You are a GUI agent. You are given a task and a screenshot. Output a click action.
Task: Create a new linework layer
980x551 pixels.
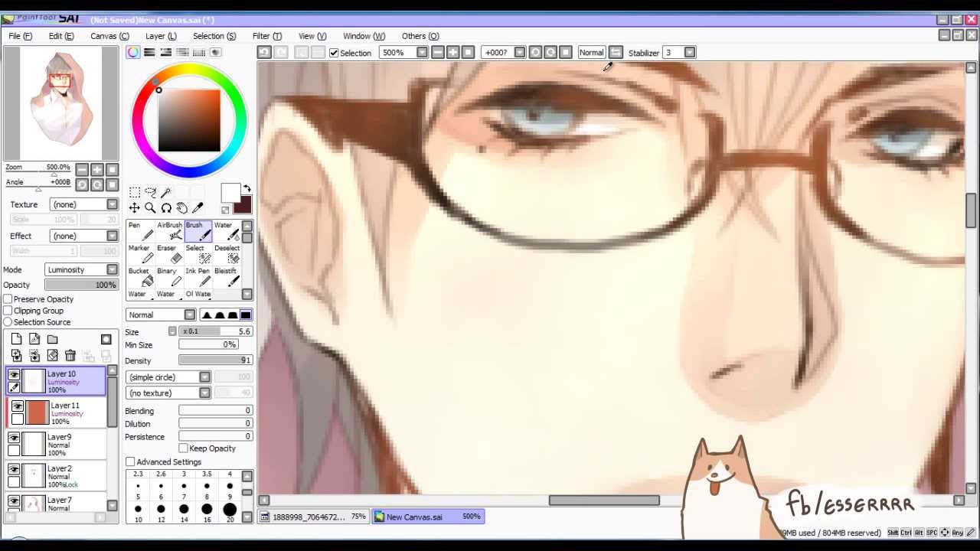(x=34, y=339)
